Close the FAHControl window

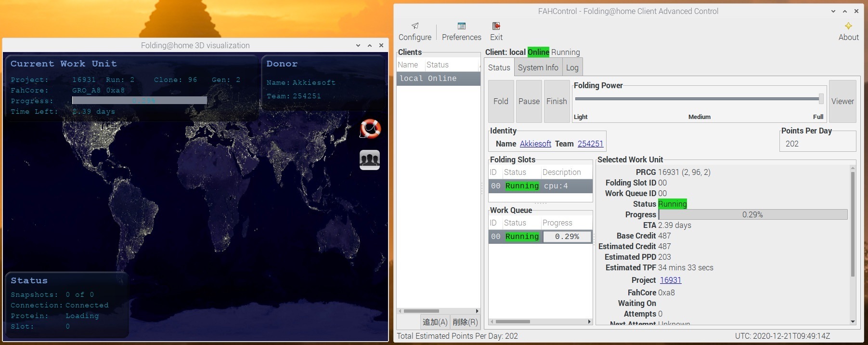pos(856,11)
